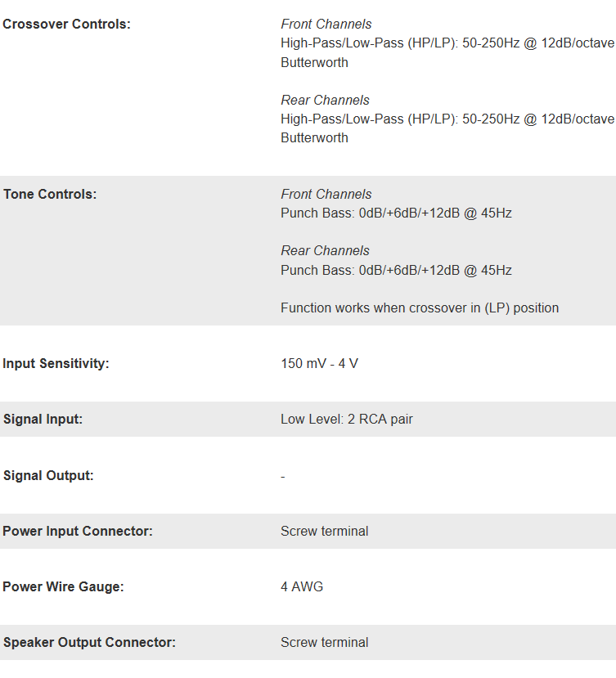Click the Power Input Connector label

(x=78, y=532)
